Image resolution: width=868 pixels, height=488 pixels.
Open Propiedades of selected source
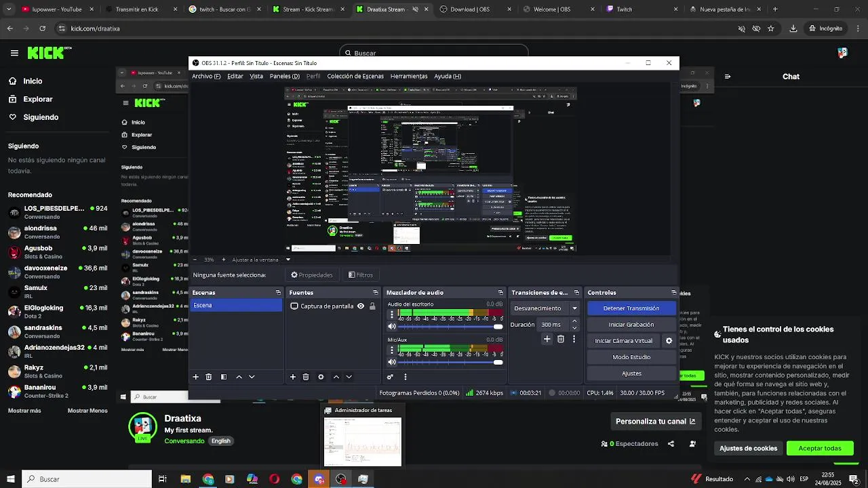pos(312,275)
